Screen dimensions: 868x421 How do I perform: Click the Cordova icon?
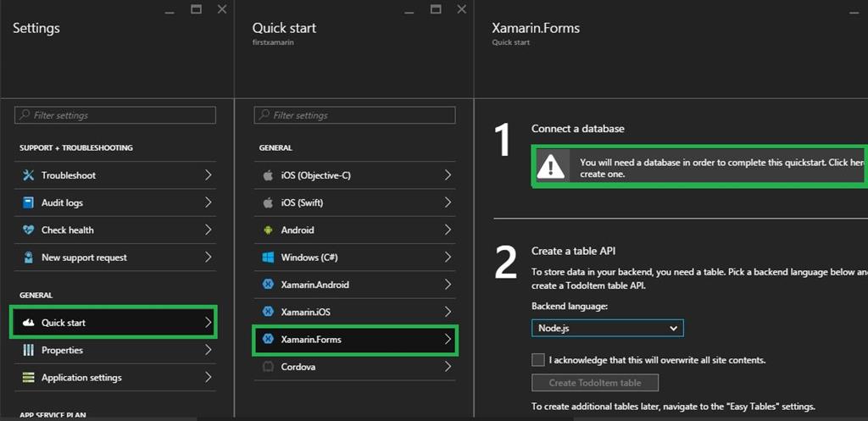pos(268,367)
